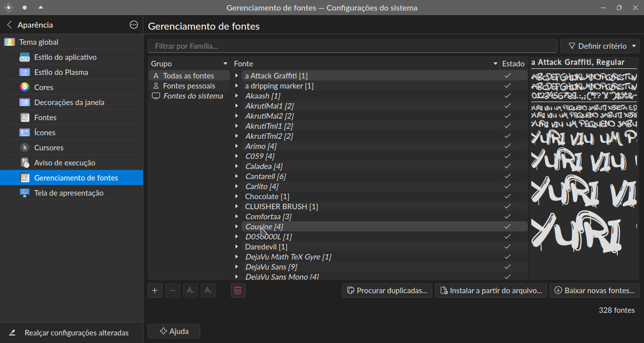The image size is (644, 343).
Task: Open the Ícones sidebar icon
Action: (x=25, y=133)
